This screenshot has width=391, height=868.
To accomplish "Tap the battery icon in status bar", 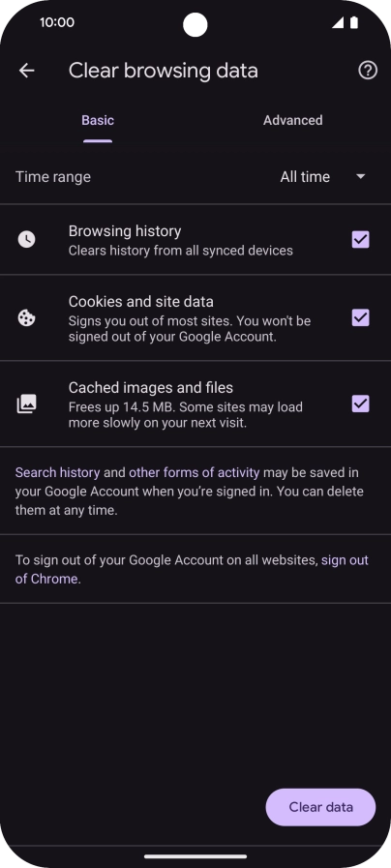I will pos(354,22).
